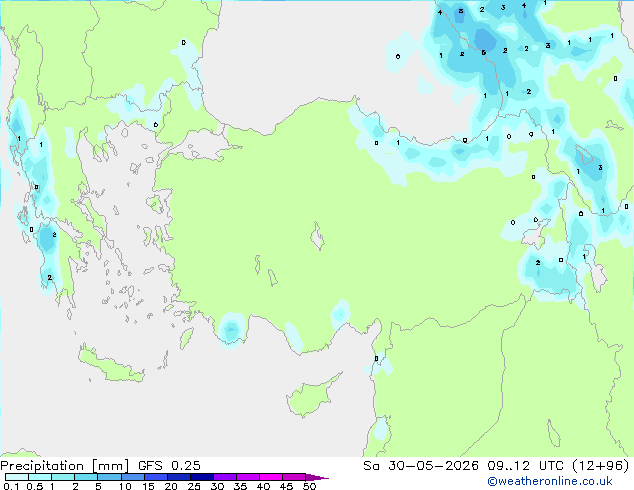Click the 'Precipitation [mm]' title text
This screenshot has width=634, height=490.
pyautogui.click(x=65, y=466)
